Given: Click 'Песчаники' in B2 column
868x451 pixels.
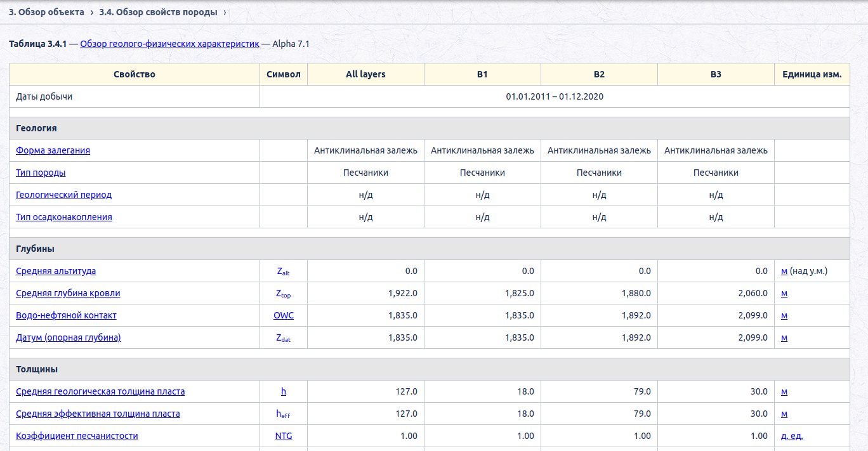Looking at the screenshot, I should pyautogui.click(x=599, y=173).
